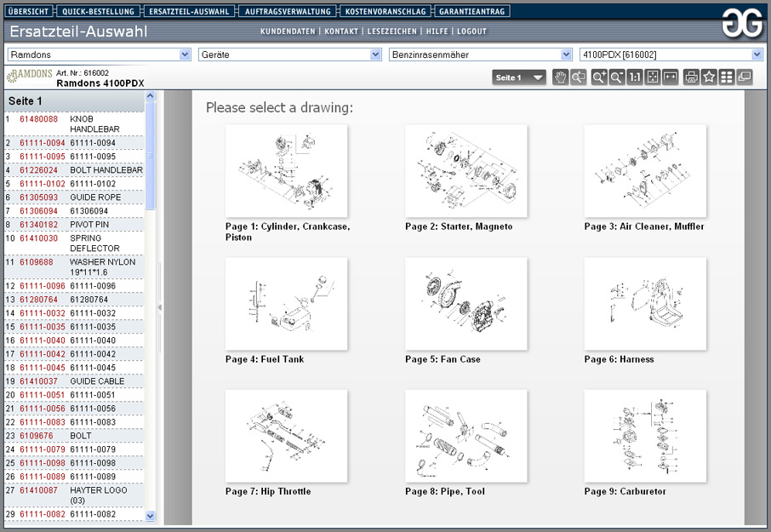Click the fit-to-width icon
This screenshot has height=532, width=771.
tap(671, 77)
